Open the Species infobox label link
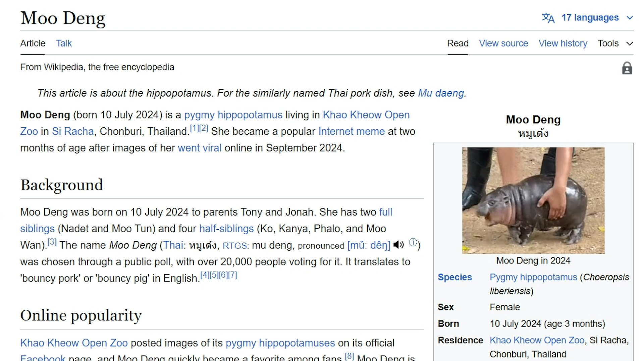This screenshot has width=644, height=361. pos(455,277)
